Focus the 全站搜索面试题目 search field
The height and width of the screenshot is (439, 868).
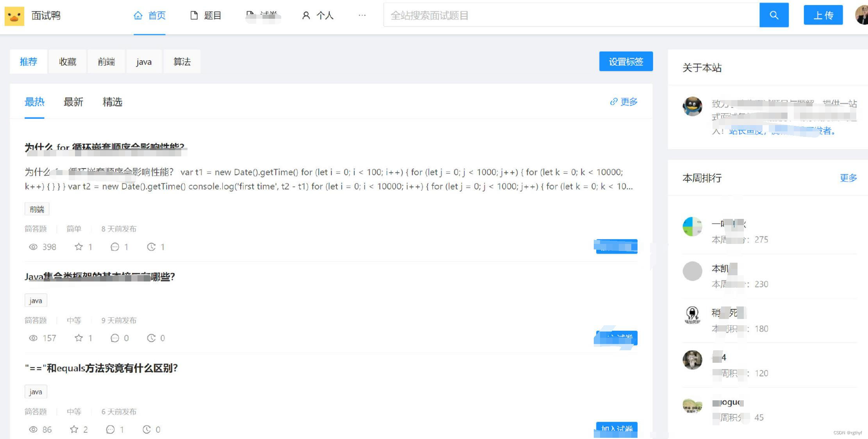coord(572,15)
